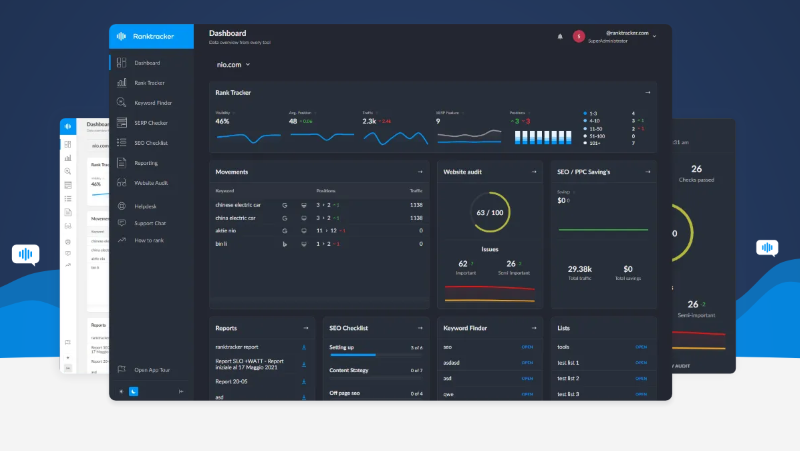The width and height of the screenshot is (800, 451).
Task: Open 'test list 2'
Action: [x=641, y=379]
